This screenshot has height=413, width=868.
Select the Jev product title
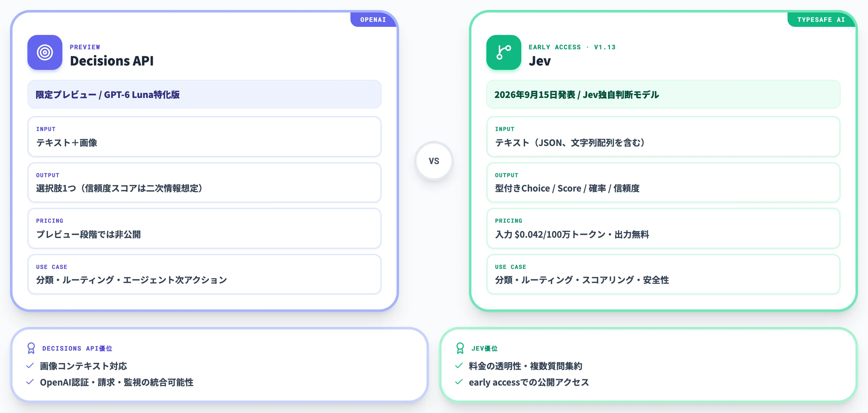pyautogui.click(x=539, y=61)
